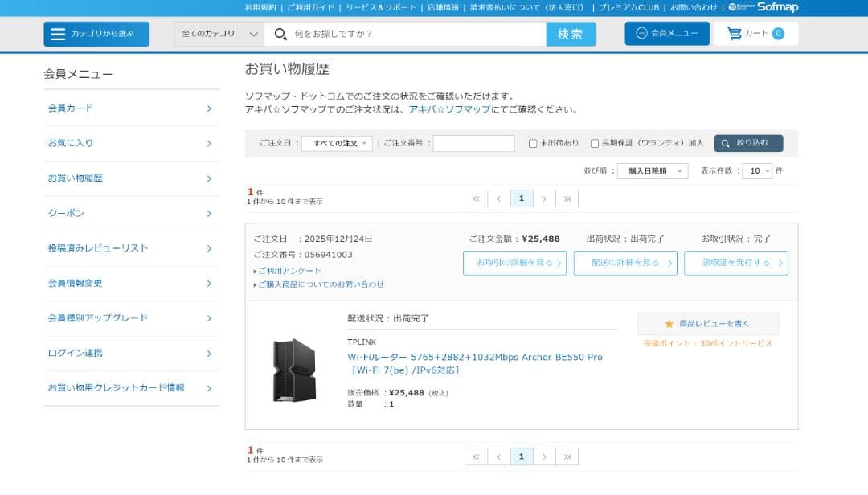Open the 表示件数 10 dropdown
Image resolution: width=868 pixels, height=495 pixels.
coord(757,171)
